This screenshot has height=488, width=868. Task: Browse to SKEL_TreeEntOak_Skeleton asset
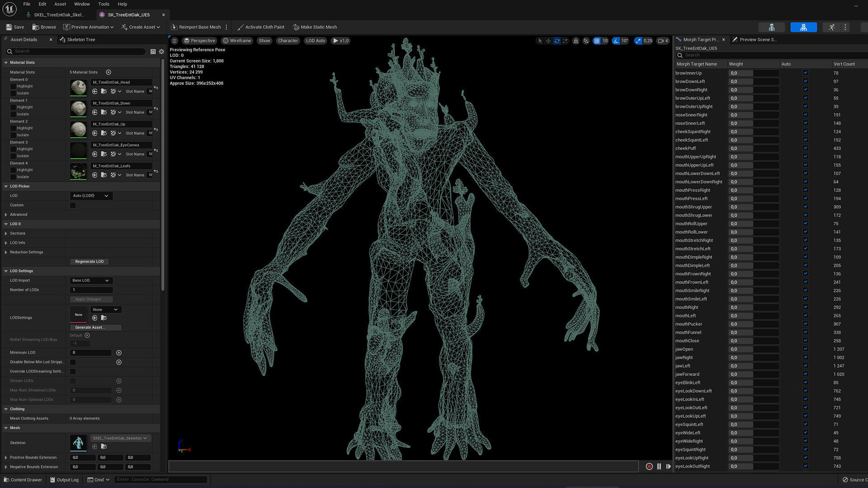pos(104,446)
